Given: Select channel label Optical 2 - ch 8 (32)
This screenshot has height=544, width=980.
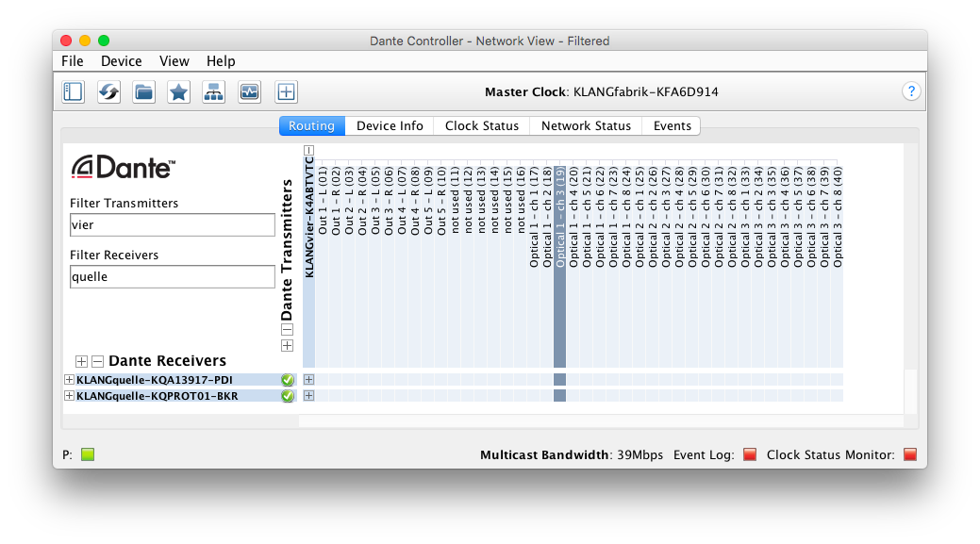Looking at the screenshot, I should pyautogui.click(x=732, y=218).
